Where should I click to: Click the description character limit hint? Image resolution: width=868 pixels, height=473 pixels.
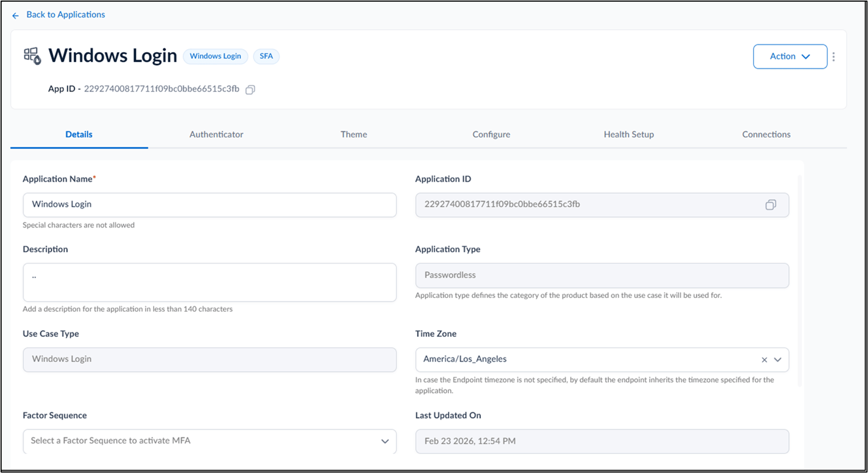(128, 309)
